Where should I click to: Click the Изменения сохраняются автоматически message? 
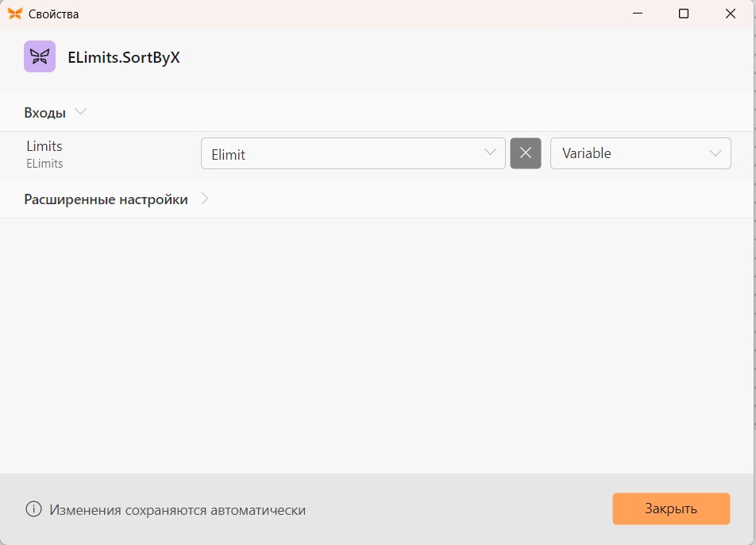(x=177, y=510)
